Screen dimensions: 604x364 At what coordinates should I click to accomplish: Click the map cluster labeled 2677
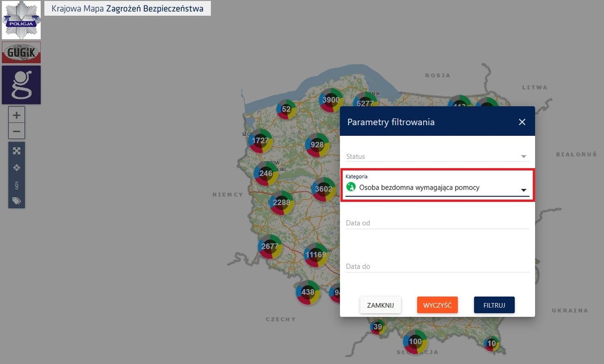point(270,246)
